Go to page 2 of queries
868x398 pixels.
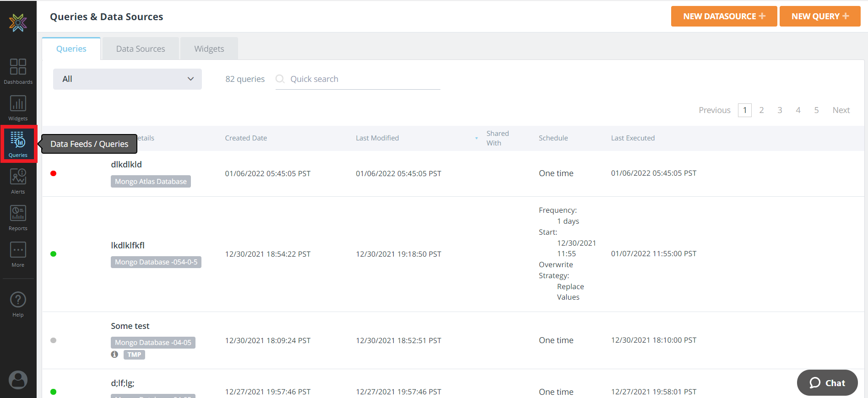pyautogui.click(x=761, y=110)
